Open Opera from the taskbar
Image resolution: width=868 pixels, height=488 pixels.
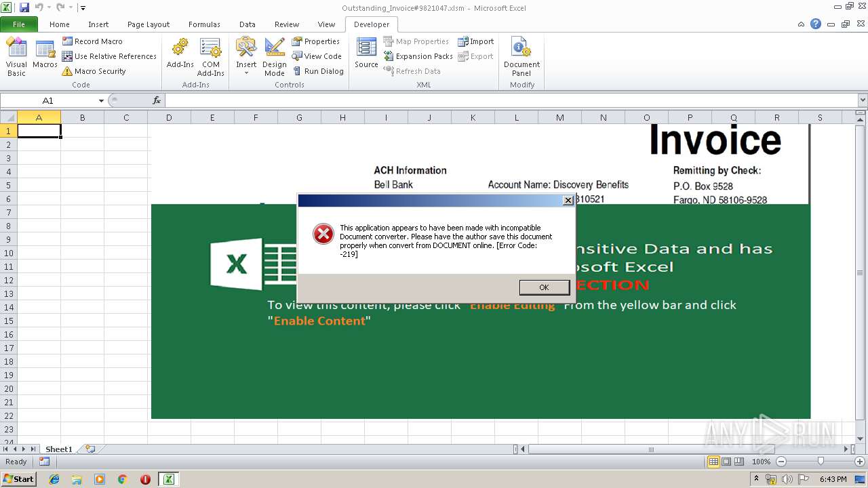pyautogui.click(x=145, y=479)
